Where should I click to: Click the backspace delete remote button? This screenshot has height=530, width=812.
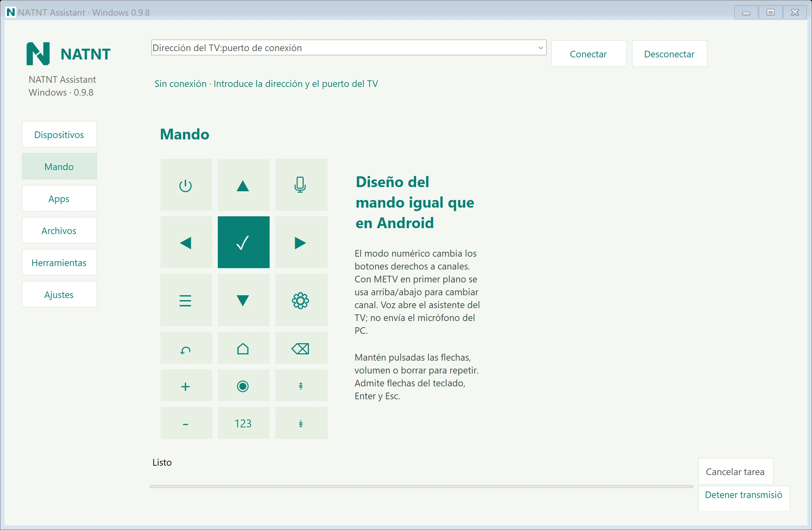(x=301, y=348)
